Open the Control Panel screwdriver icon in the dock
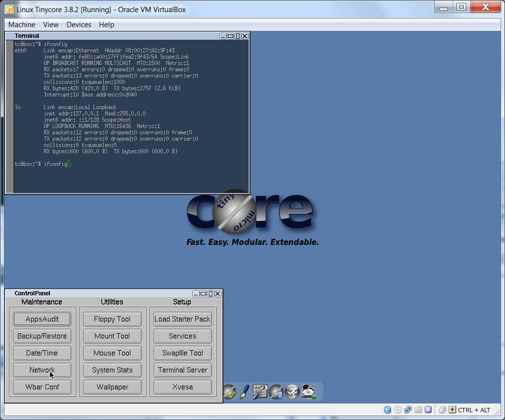505x420 pixels. point(260,392)
